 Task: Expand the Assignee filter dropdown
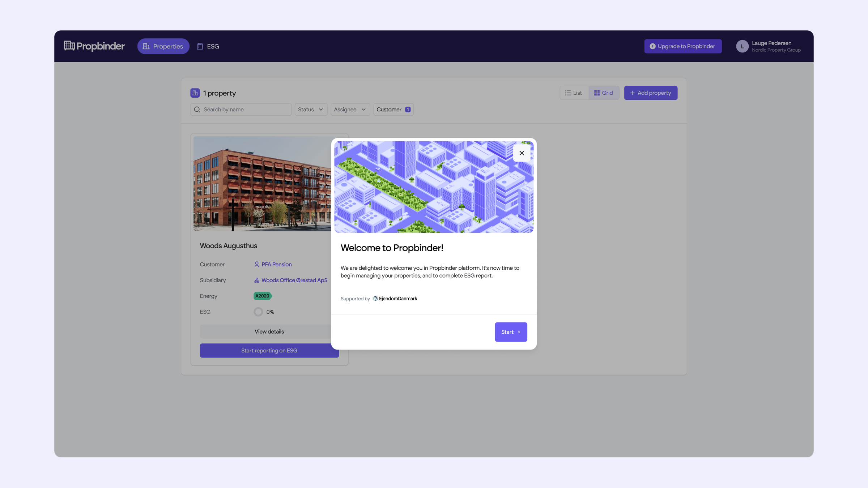[x=350, y=110]
